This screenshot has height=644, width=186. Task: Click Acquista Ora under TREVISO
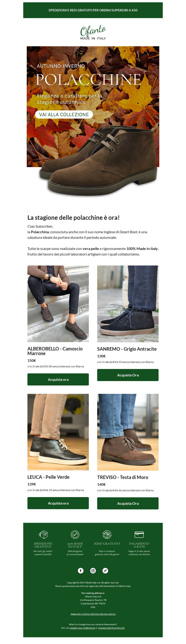(x=128, y=503)
